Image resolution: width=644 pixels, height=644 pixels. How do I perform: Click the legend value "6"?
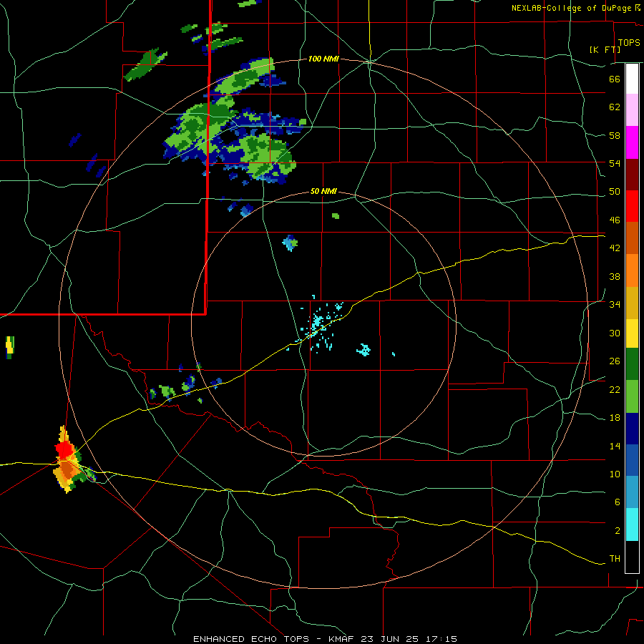tap(618, 502)
